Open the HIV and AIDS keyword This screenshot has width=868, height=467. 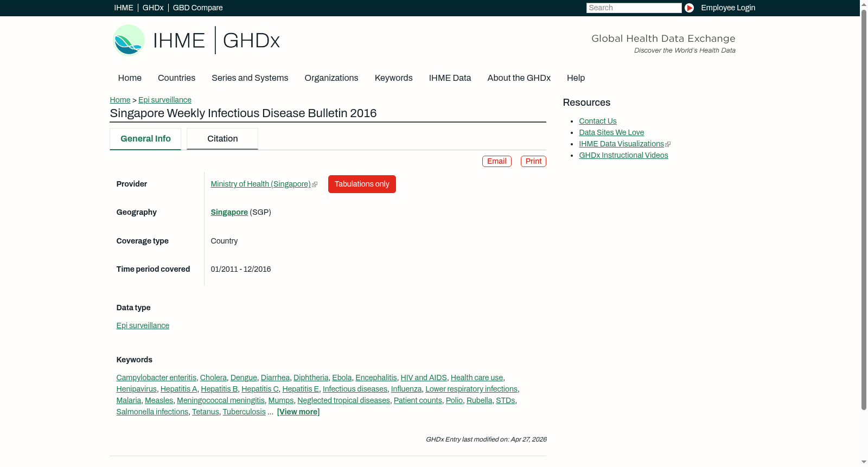[x=424, y=378]
